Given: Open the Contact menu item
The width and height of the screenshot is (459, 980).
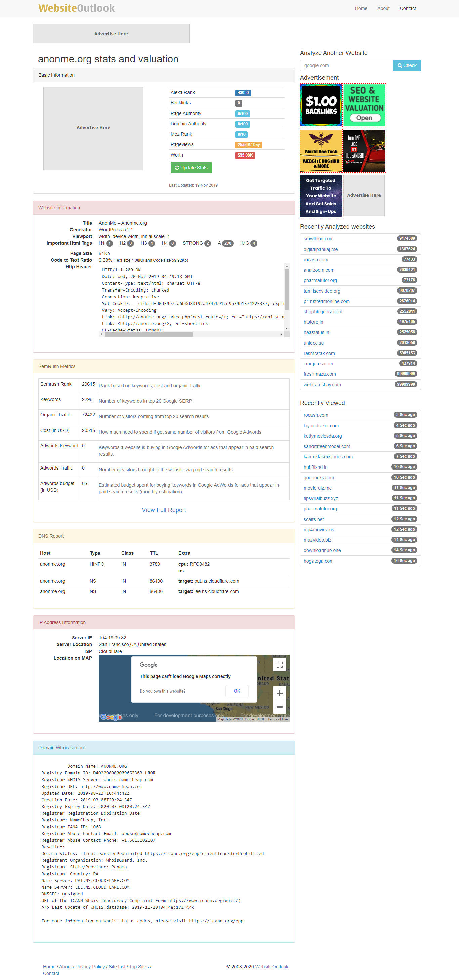Looking at the screenshot, I should (407, 8).
